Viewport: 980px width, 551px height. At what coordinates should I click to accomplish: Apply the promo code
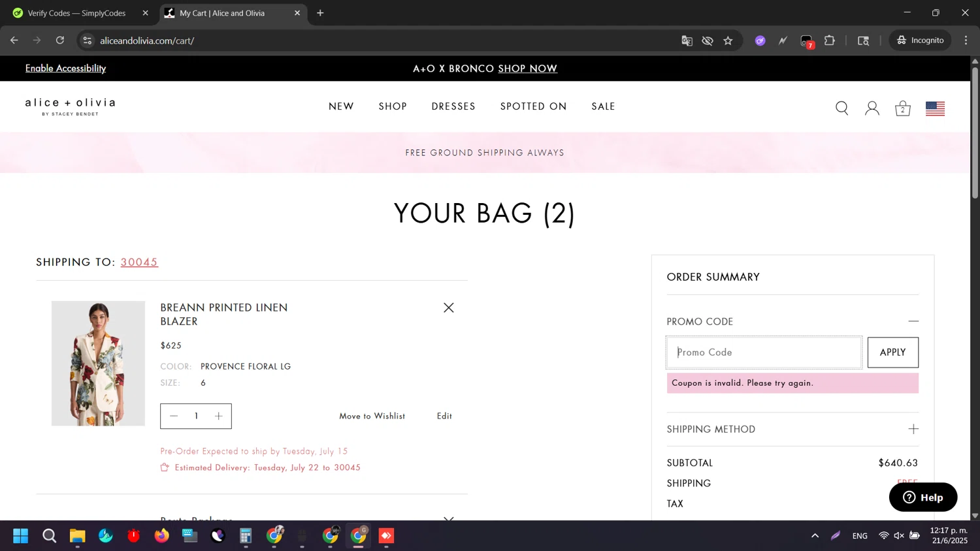tap(892, 353)
